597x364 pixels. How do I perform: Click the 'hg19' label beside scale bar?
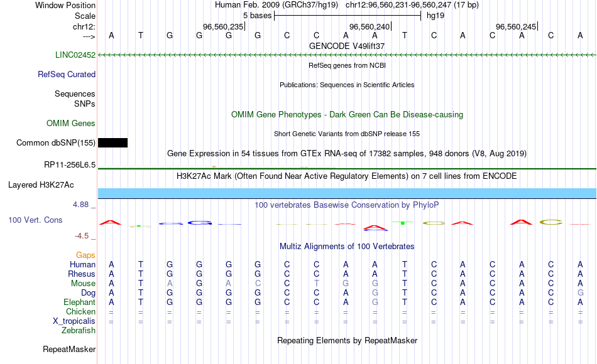[x=435, y=16]
